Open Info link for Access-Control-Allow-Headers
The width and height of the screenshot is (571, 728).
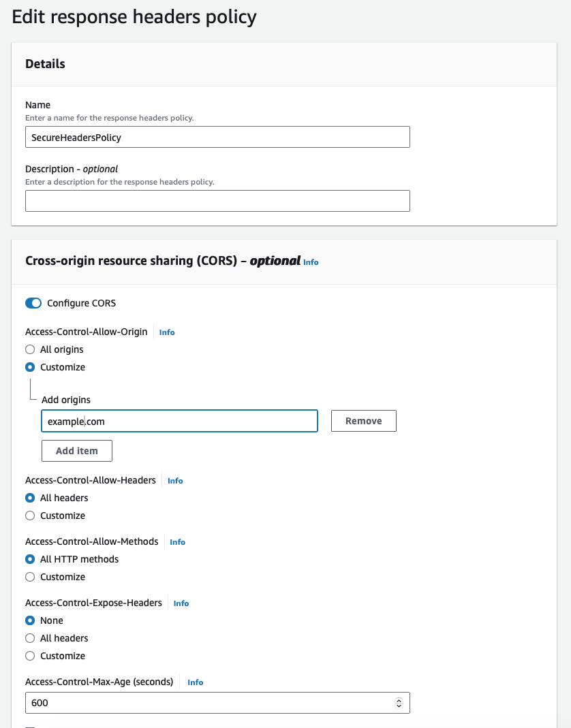click(175, 481)
